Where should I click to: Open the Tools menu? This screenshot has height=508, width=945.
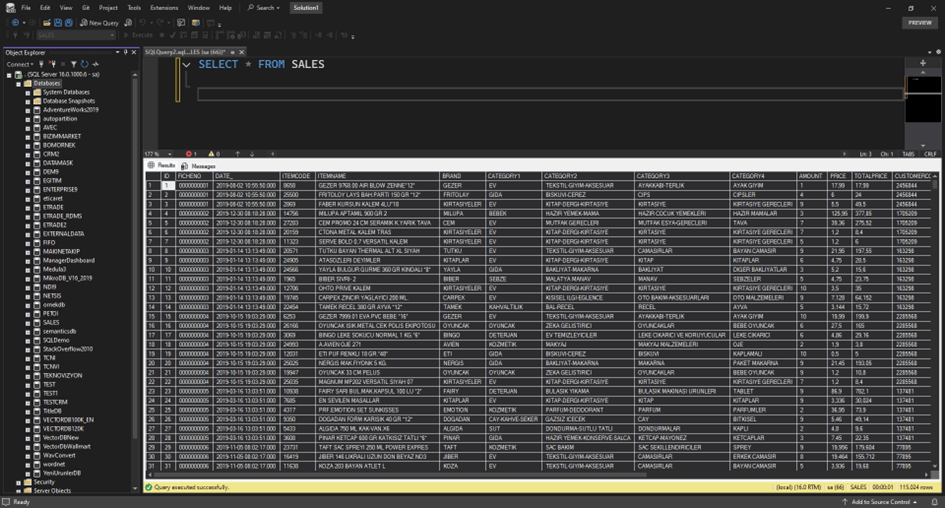[x=134, y=7]
